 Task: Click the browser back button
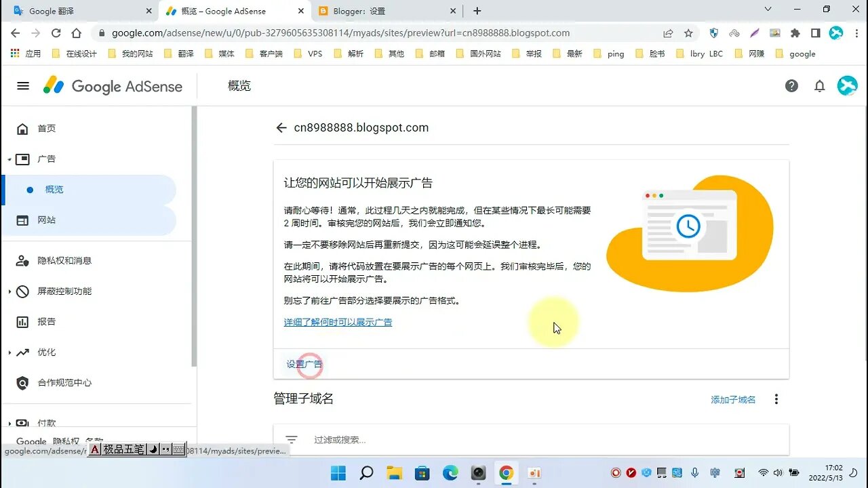pos(16,33)
